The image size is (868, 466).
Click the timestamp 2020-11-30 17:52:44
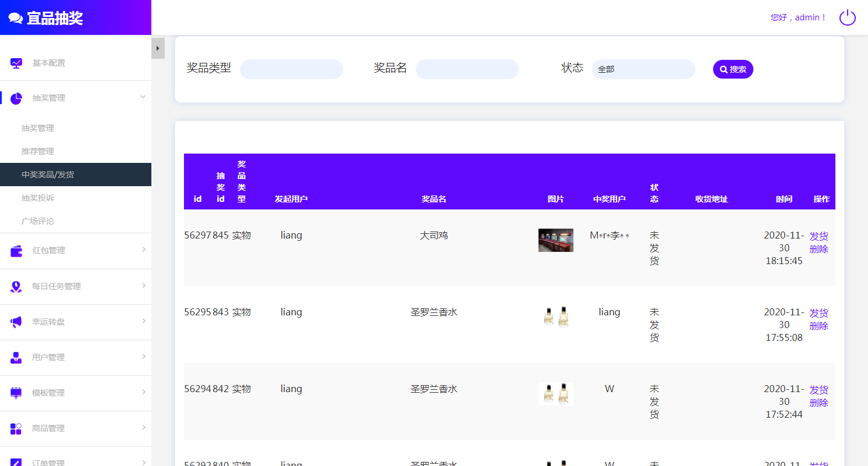(784, 402)
